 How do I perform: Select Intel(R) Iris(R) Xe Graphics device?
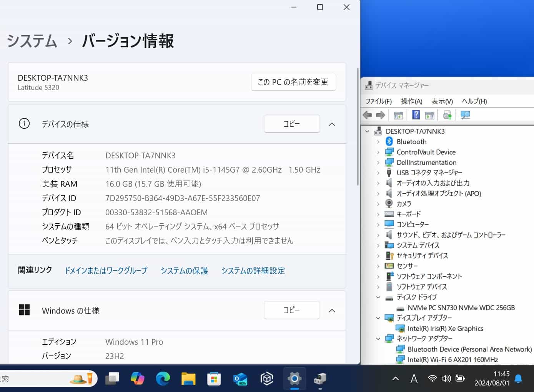[x=445, y=329]
